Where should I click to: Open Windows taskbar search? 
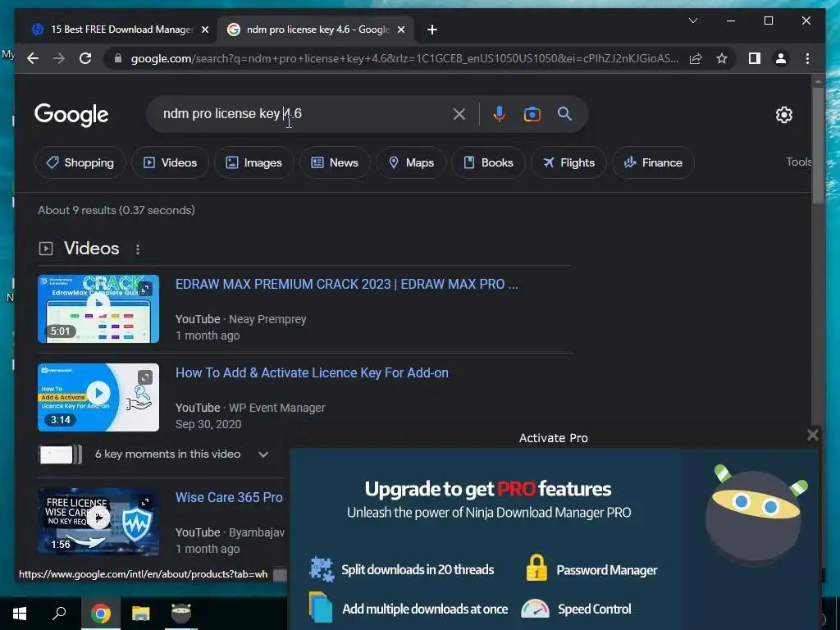click(59, 613)
